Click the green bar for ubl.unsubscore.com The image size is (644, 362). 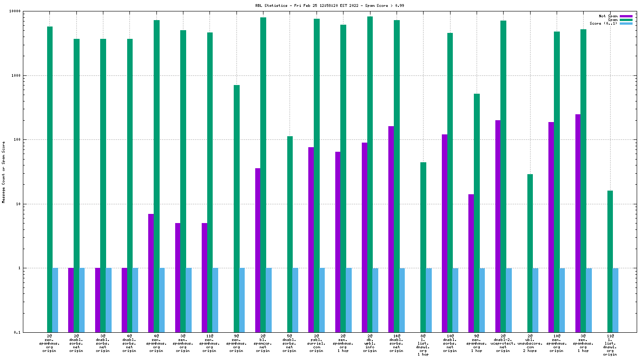(x=530, y=253)
